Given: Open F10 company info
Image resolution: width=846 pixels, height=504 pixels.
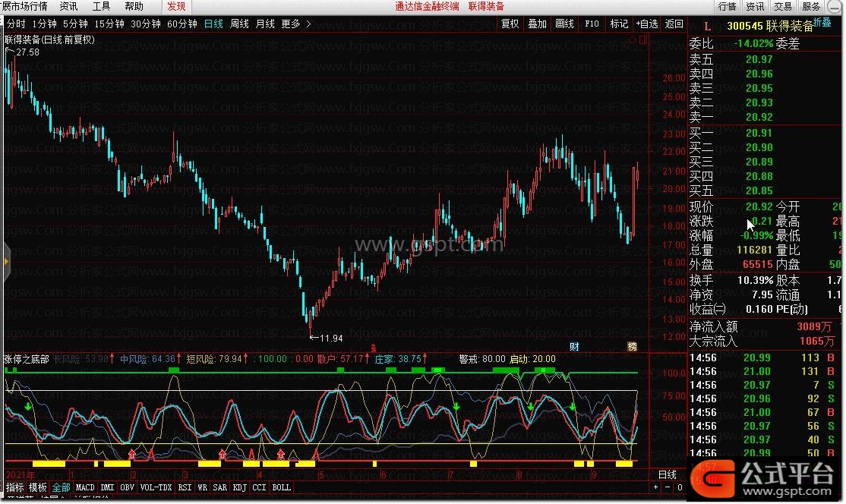Looking at the screenshot, I should point(592,24).
